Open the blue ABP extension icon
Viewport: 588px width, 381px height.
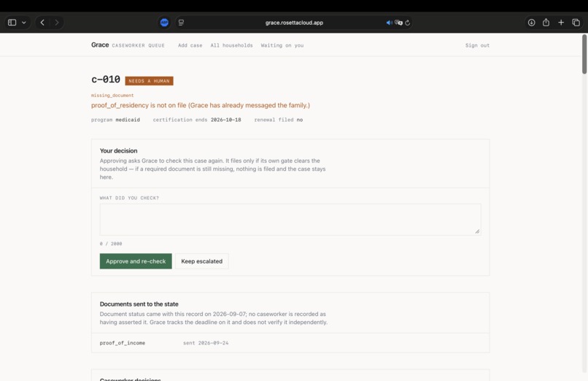164,23
